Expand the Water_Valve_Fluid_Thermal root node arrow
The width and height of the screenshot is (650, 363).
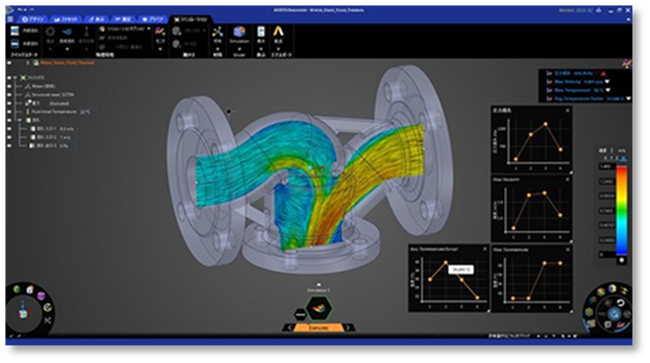[28, 63]
